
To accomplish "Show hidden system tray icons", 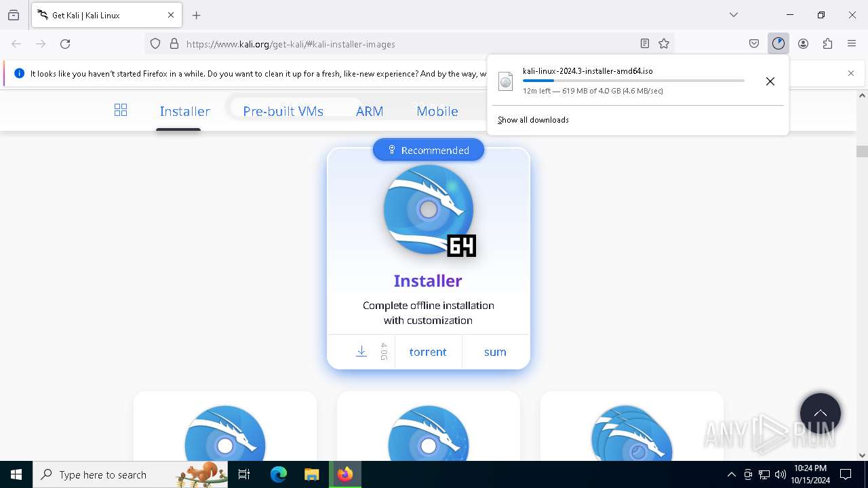I will [732, 474].
